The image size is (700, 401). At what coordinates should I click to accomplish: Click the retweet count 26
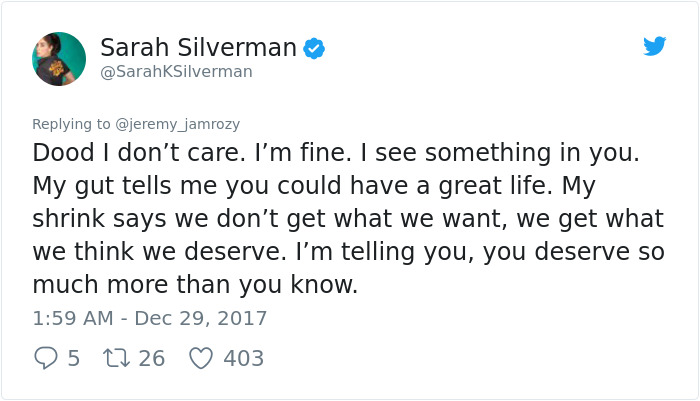(x=152, y=358)
